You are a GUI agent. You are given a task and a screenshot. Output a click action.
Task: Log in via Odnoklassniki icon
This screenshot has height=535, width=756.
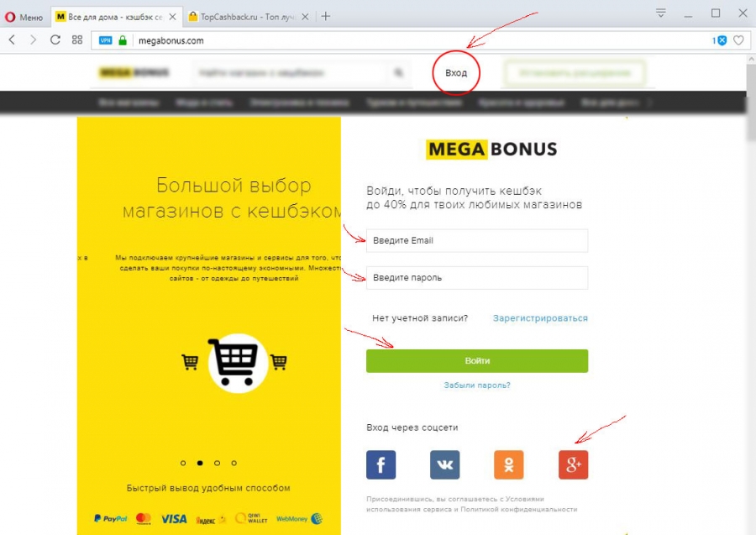[x=509, y=464]
